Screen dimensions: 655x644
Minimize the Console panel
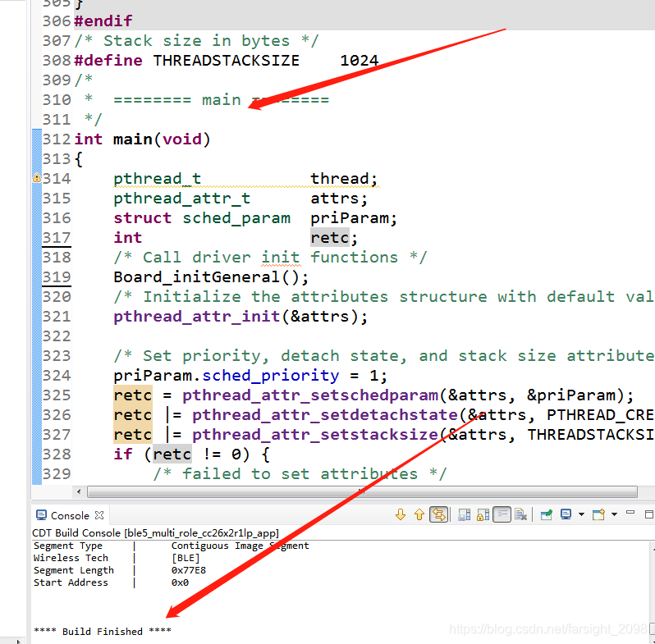(x=630, y=513)
